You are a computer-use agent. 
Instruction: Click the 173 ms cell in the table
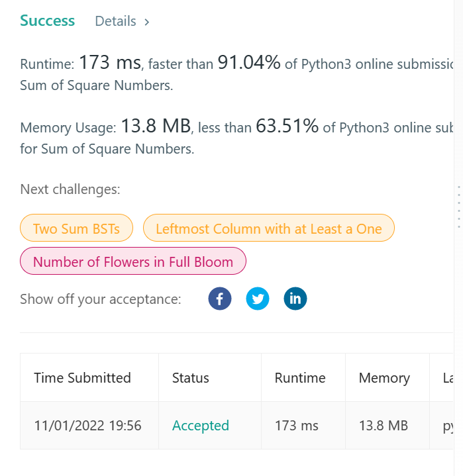coord(297,426)
